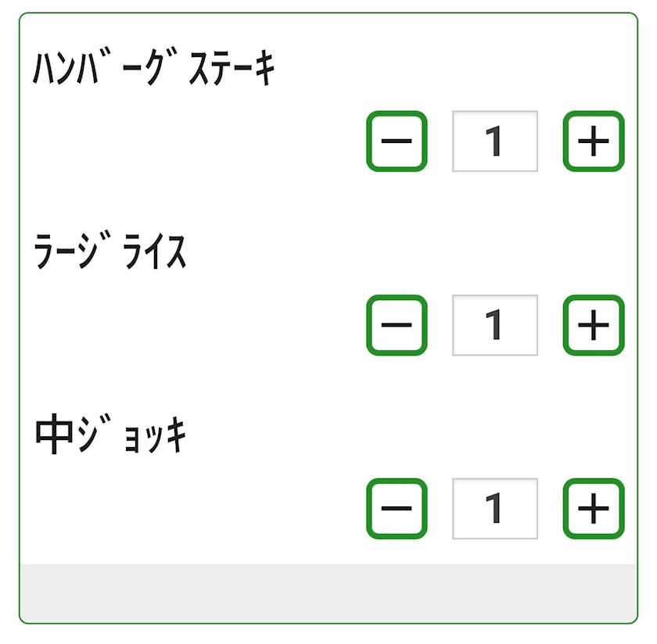Viewport: 657px width, 644px height.
Task: Click the gray footer bar below the list
Action: pos(328,592)
